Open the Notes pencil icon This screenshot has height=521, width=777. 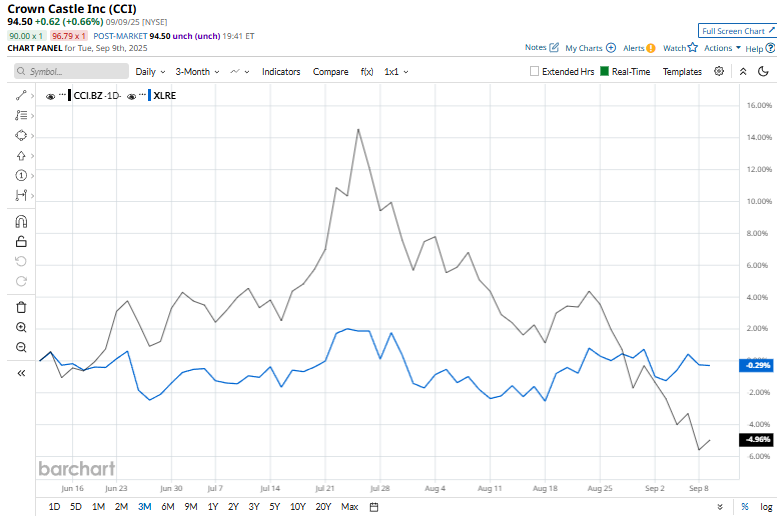[554, 48]
